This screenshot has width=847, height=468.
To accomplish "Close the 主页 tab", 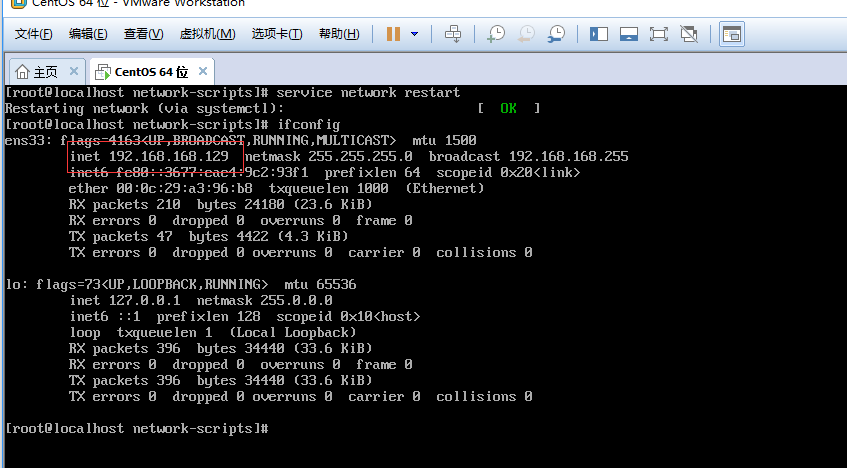I will [x=74, y=71].
